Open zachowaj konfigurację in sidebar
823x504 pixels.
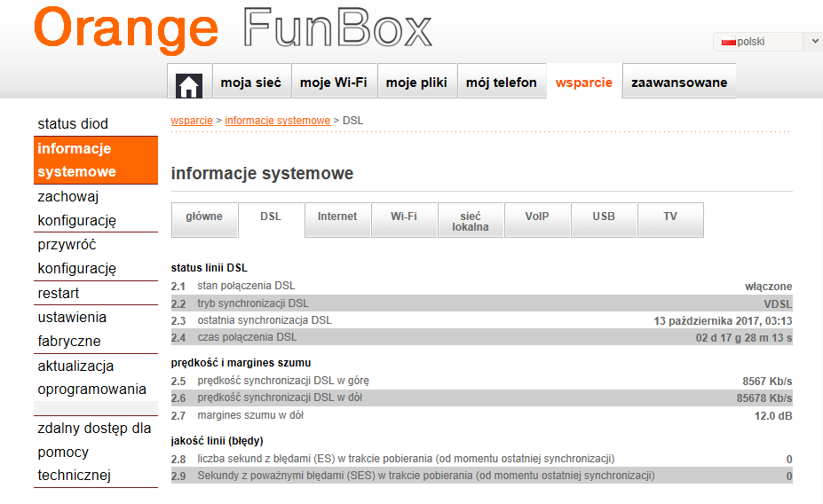coord(96,209)
